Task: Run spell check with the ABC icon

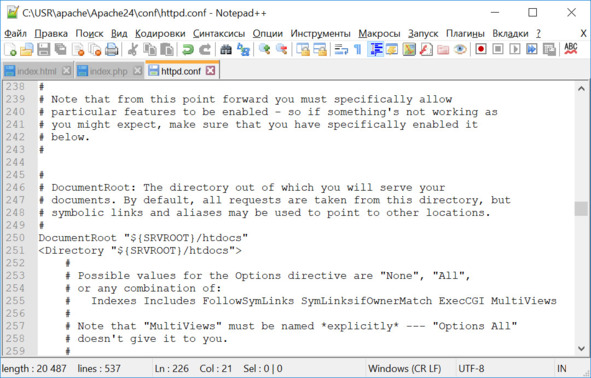Action: coord(571,49)
